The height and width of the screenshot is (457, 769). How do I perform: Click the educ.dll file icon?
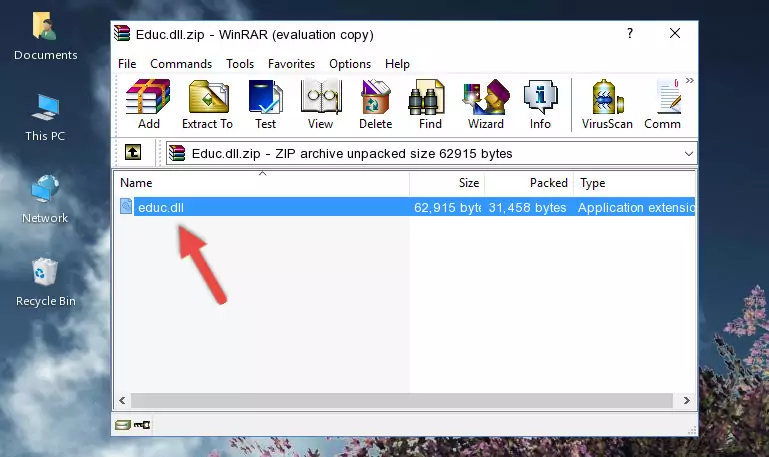tap(126, 206)
